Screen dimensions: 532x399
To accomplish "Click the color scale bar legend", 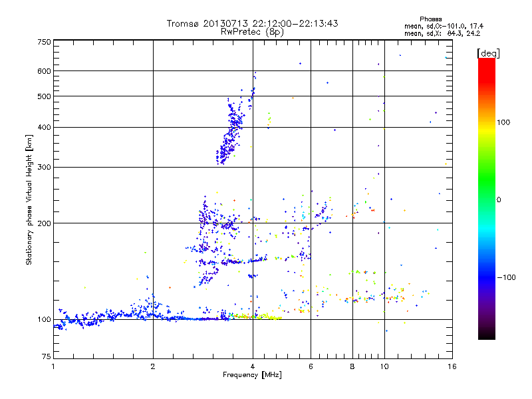I will click(x=487, y=198).
